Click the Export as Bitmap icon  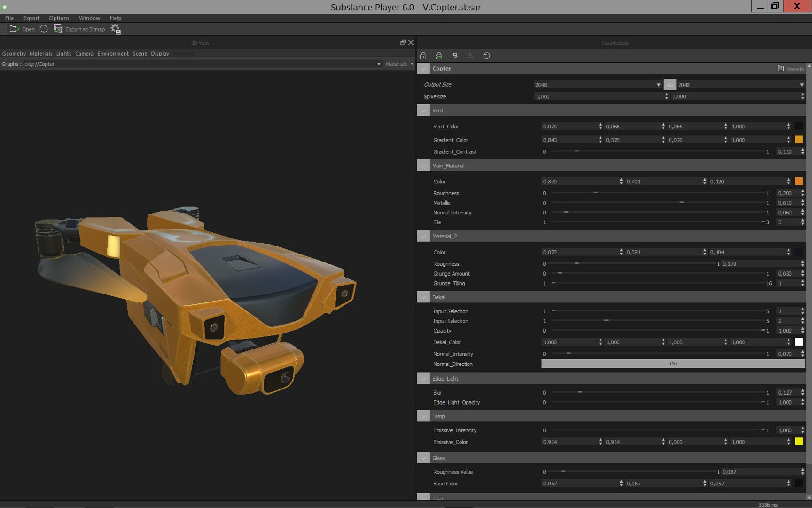[58, 29]
